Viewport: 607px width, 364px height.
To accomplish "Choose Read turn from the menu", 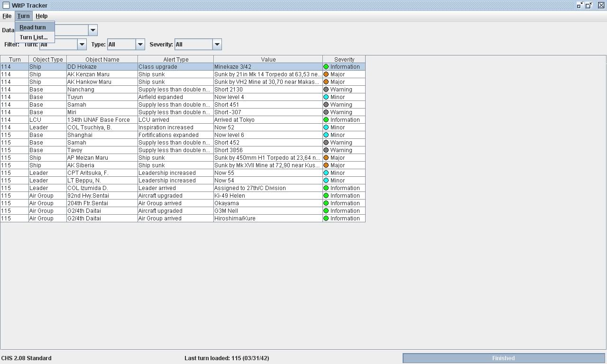I will pyautogui.click(x=35, y=27).
